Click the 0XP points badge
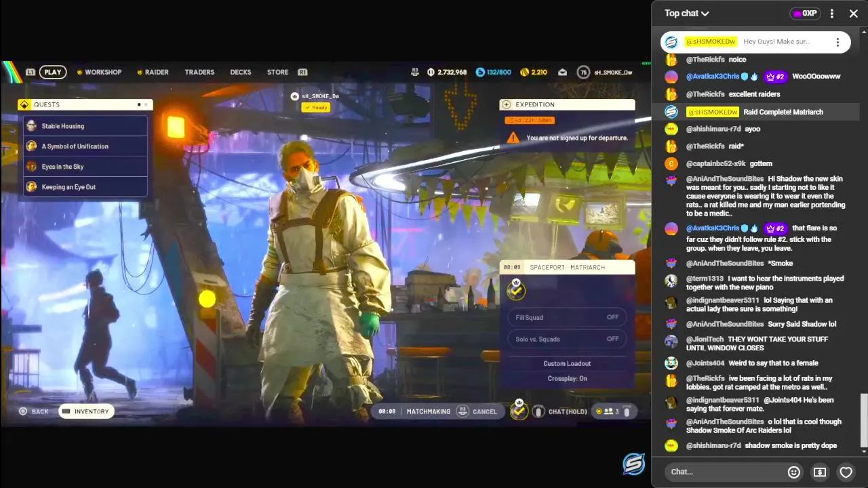 [805, 13]
